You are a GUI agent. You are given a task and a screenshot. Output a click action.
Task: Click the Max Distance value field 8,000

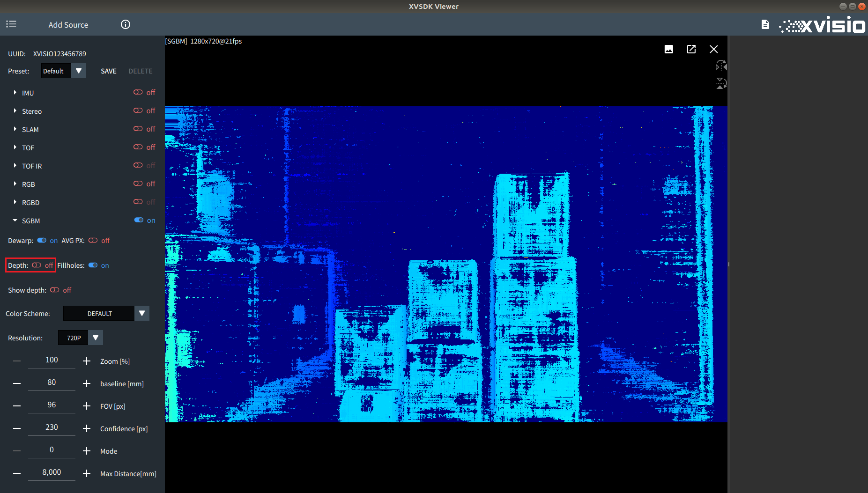click(x=52, y=472)
